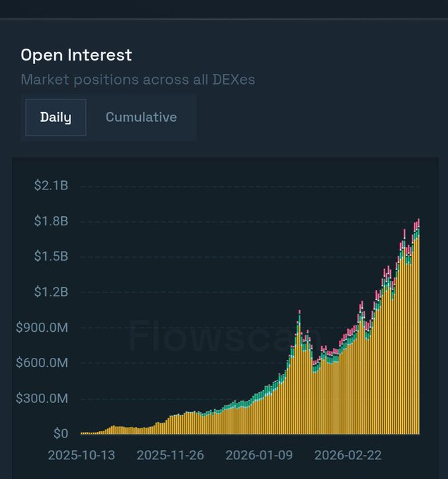The width and height of the screenshot is (448, 479).
Task: Switch to the Cumulative view tab
Action: click(141, 118)
